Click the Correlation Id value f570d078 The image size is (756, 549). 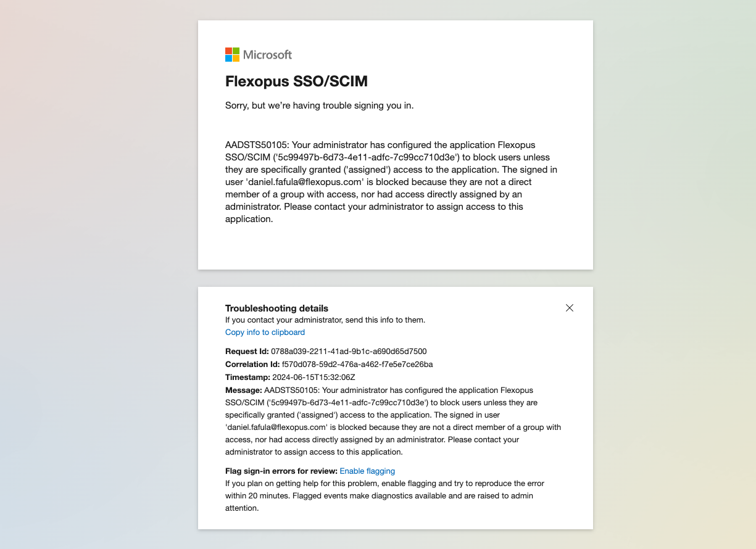(357, 365)
